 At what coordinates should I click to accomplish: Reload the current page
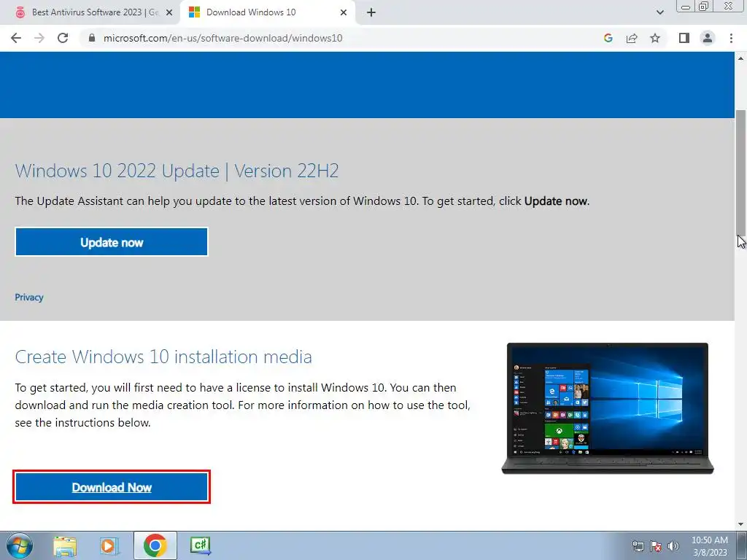(63, 38)
